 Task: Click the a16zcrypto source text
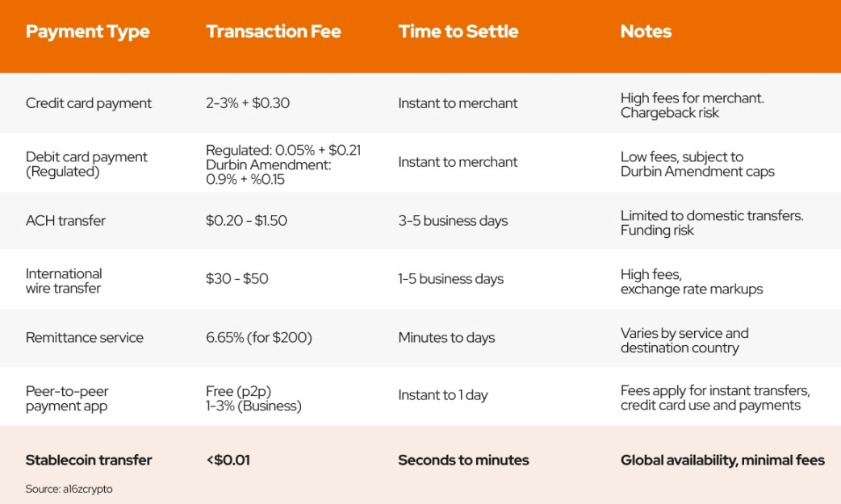click(69, 489)
